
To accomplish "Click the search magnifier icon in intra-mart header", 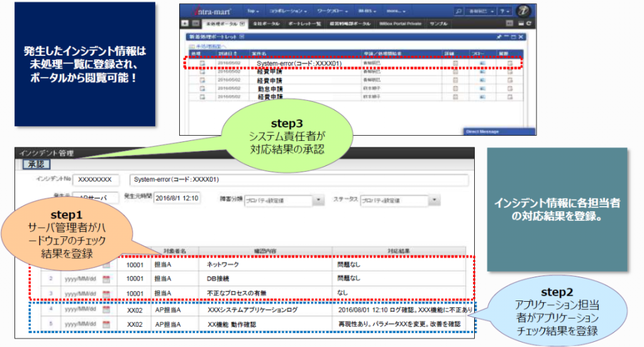I will [458, 11].
